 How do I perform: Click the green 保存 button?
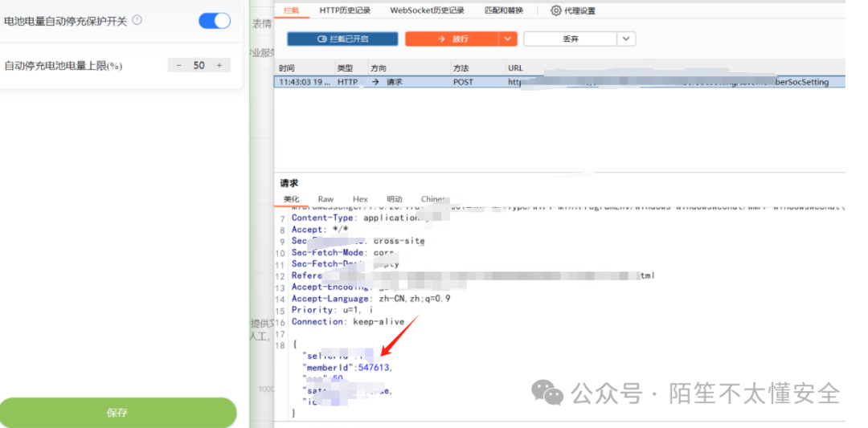pyautogui.click(x=118, y=413)
